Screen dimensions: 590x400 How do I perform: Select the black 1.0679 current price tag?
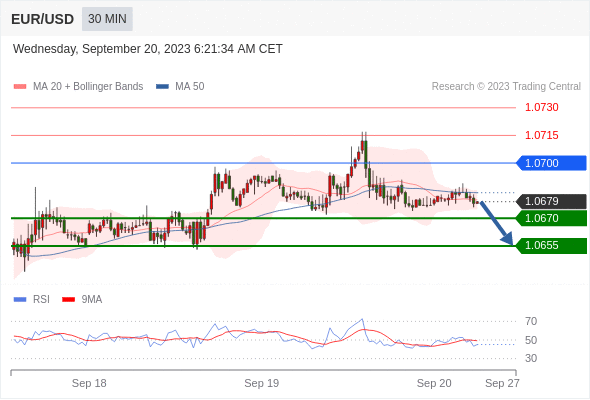[x=551, y=201]
